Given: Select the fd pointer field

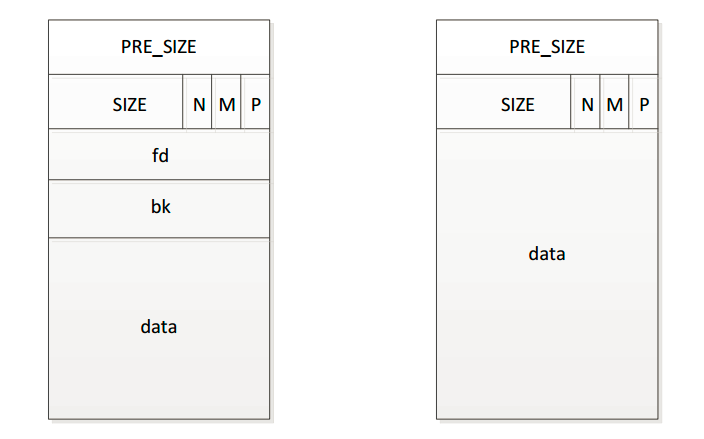Looking at the screenshot, I should pos(159,155).
